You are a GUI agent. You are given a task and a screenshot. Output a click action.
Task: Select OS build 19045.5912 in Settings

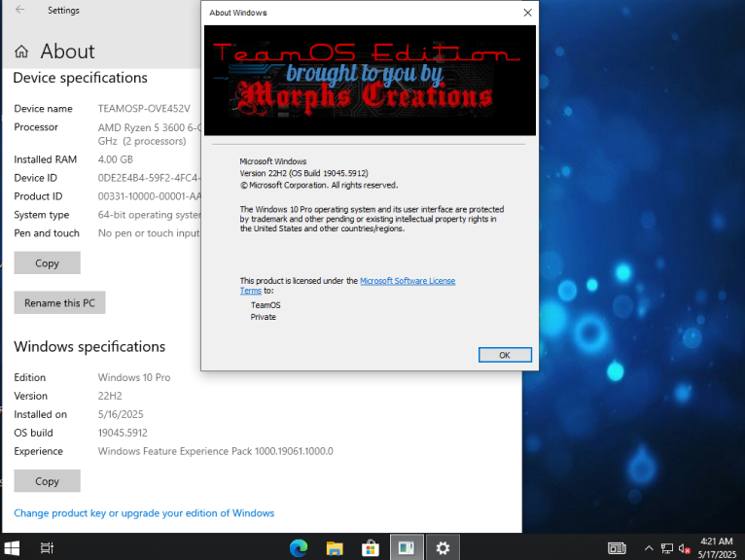[x=123, y=433]
